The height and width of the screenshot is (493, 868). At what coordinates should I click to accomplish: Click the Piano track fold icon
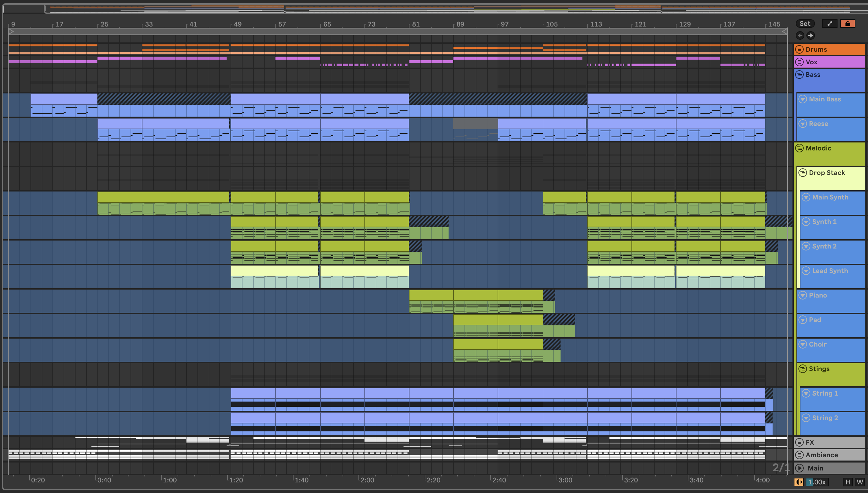[803, 295]
